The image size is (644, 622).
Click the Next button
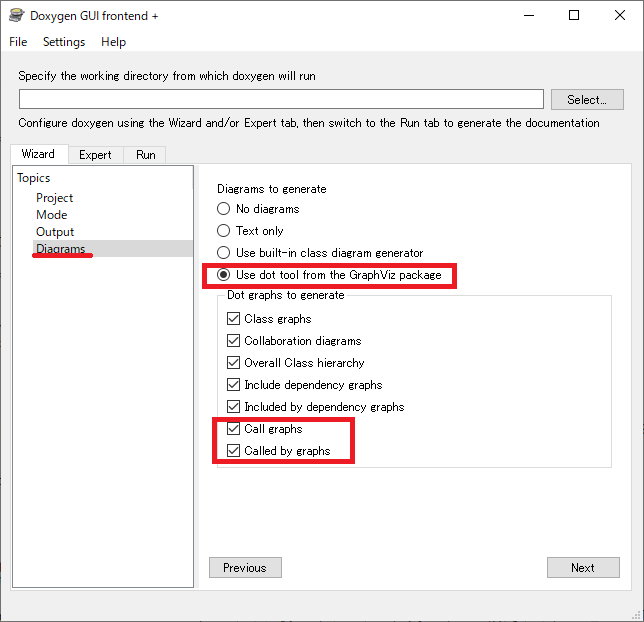(x=583, y=568)
